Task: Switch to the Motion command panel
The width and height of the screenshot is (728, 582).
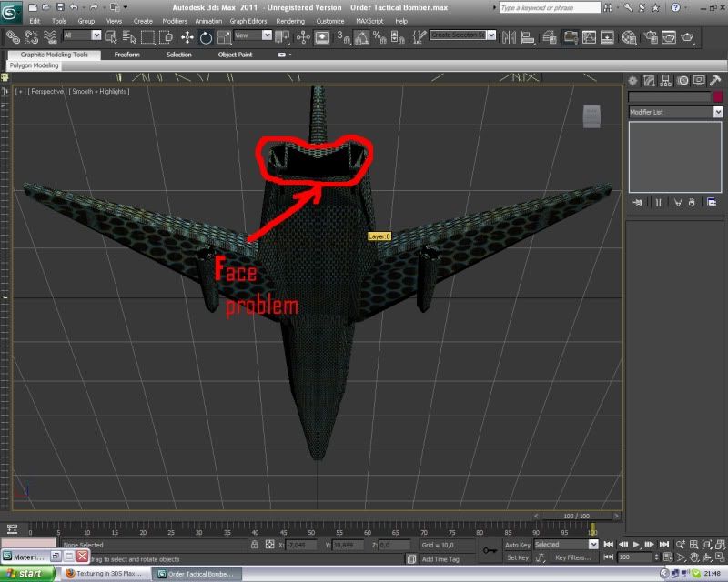Action: coord(682,81)
